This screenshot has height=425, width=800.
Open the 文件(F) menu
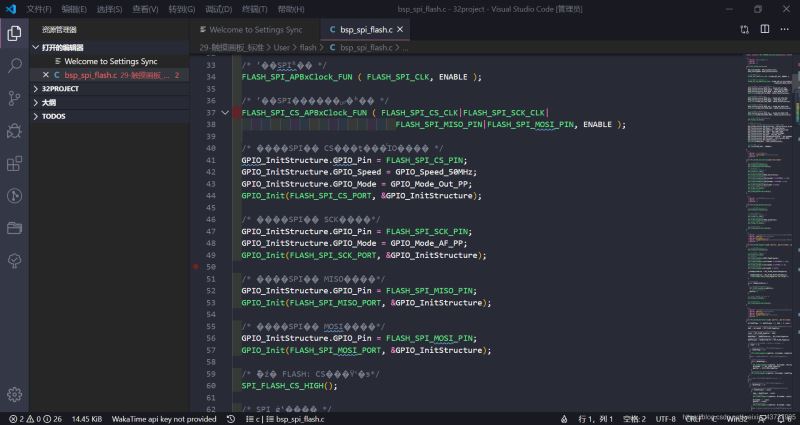click(x=39, y=9)
